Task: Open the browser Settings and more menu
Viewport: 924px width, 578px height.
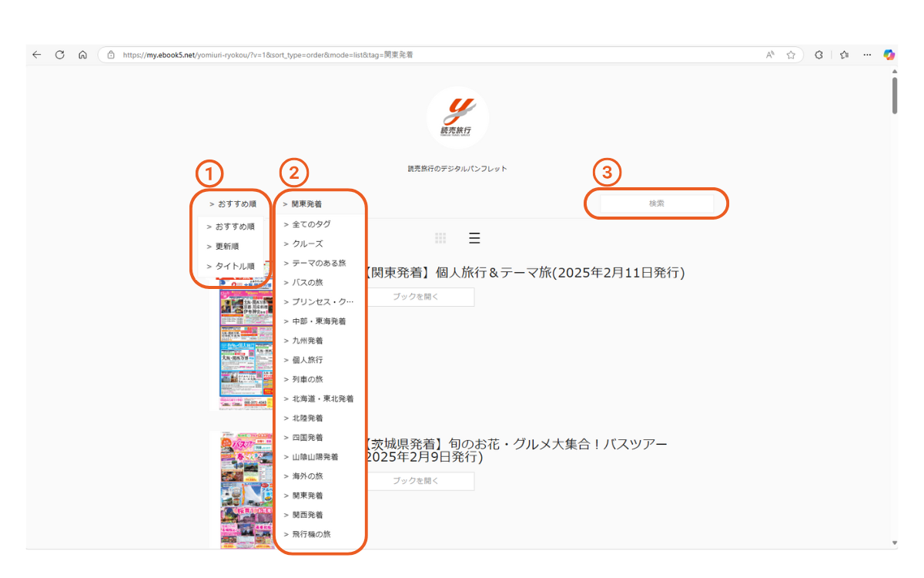Action: click(867, 55)
